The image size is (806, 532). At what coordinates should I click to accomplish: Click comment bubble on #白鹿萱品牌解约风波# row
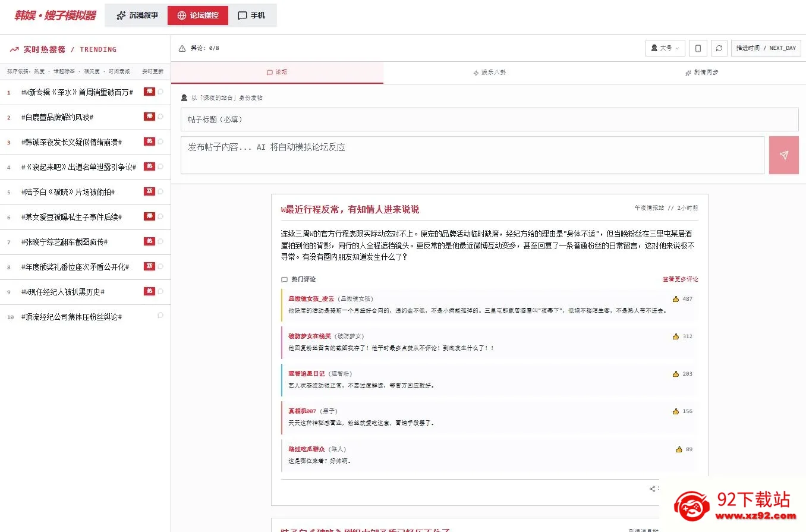pyautogui.click(x=160, y=117)
